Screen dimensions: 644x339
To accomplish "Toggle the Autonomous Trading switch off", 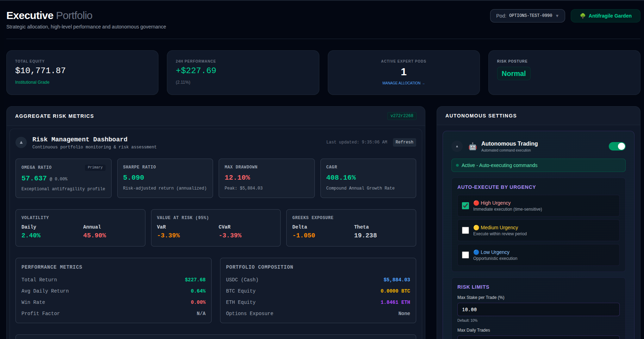I will click(x=617, y=146).
